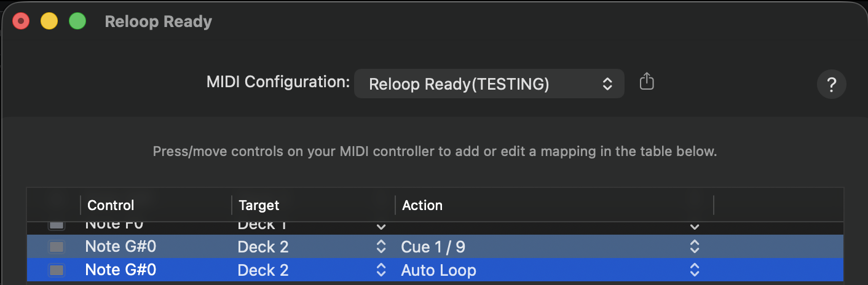Click the share/export configuration icon
868x285 pixels.
(646, 82)
